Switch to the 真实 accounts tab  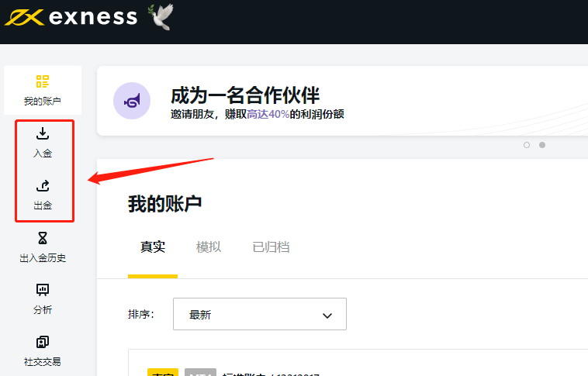[153, 247]
